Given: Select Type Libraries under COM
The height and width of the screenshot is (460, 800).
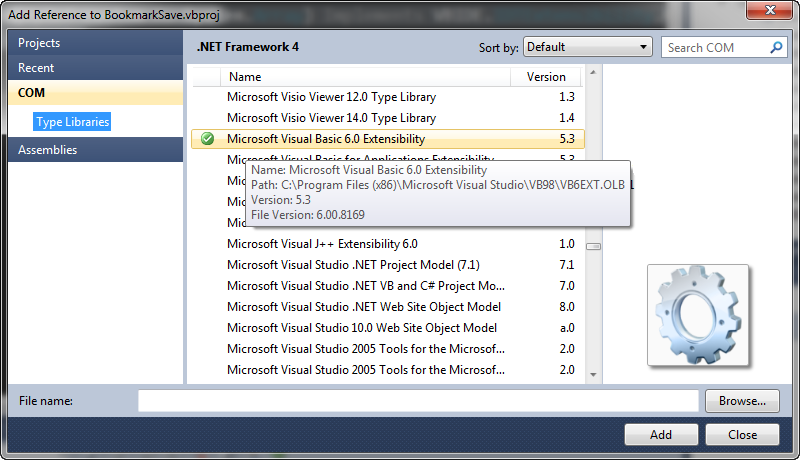Looking at the screenshot, I should (x=72, y=122).
